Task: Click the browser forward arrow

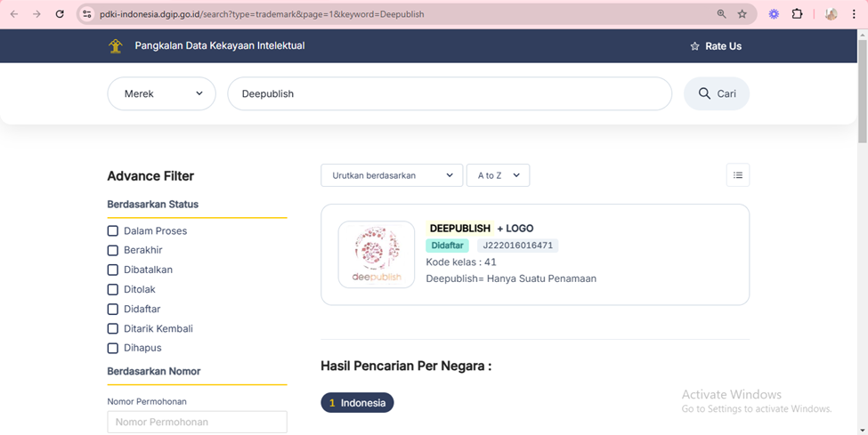Action: [x=37, y=14]
